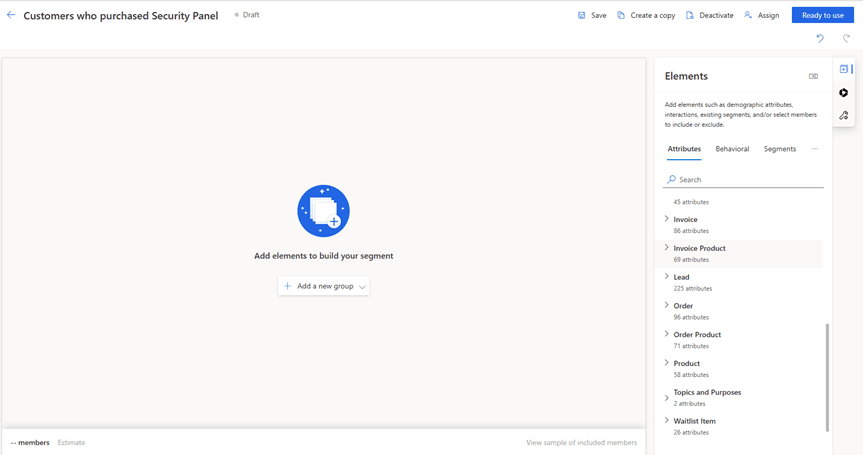The image size is (863, 455).
Task: Click the Elements list scrollbar
Action: 827,376
